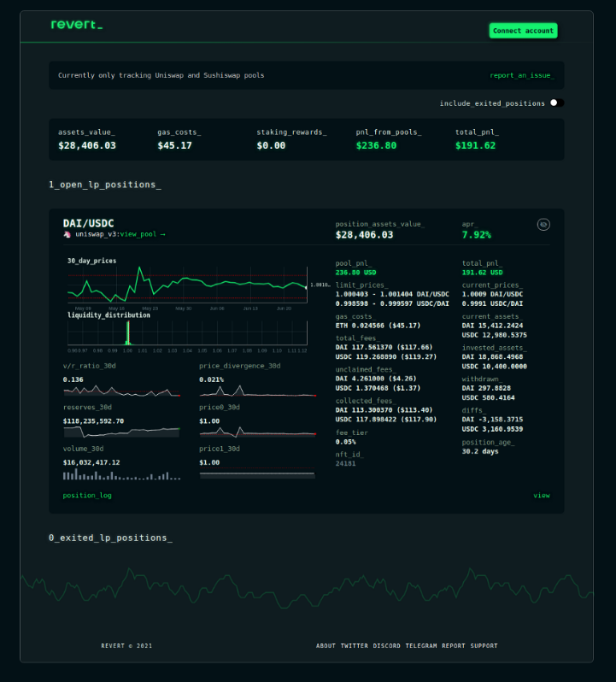The height and width of the screenshot is (682, 616).
Task: Click the DAI/USDC pair title
Action: click(88, 223)
